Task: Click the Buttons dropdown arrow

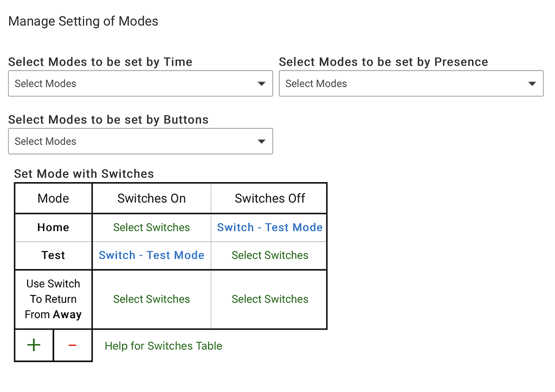Action: pos(261,142)
